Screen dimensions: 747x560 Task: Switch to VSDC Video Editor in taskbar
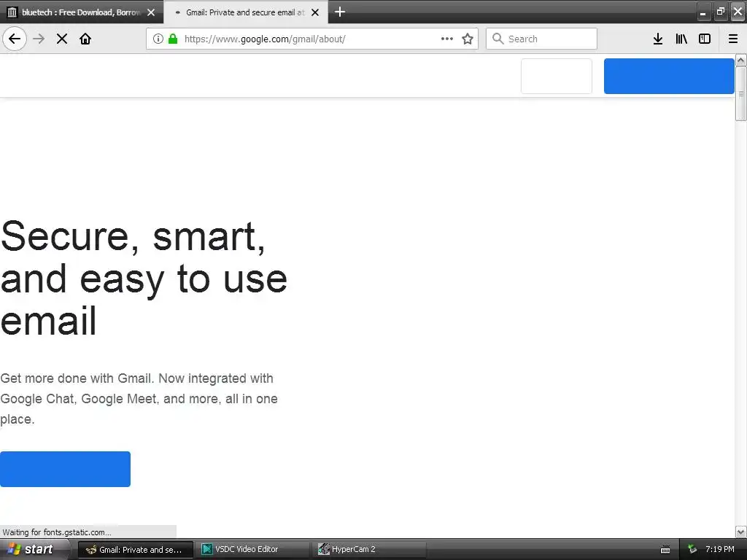coord(252,549)
